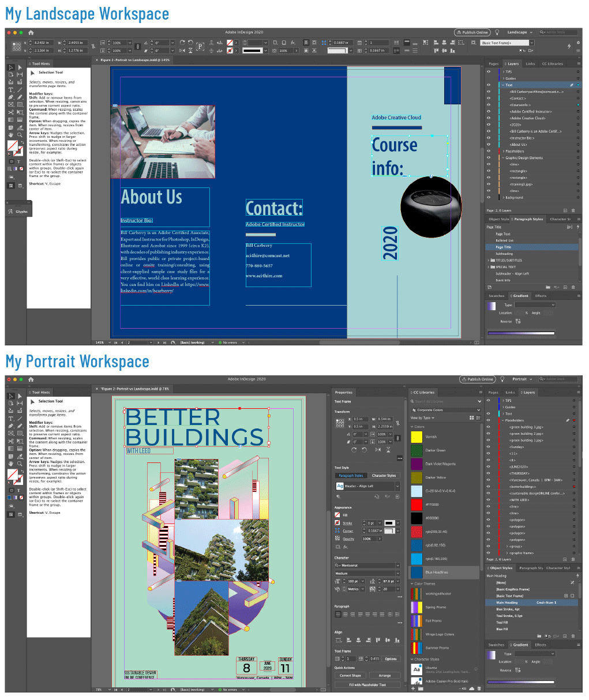Open the Landscape workspace switcher dropdown

click(x=520, y=32)
